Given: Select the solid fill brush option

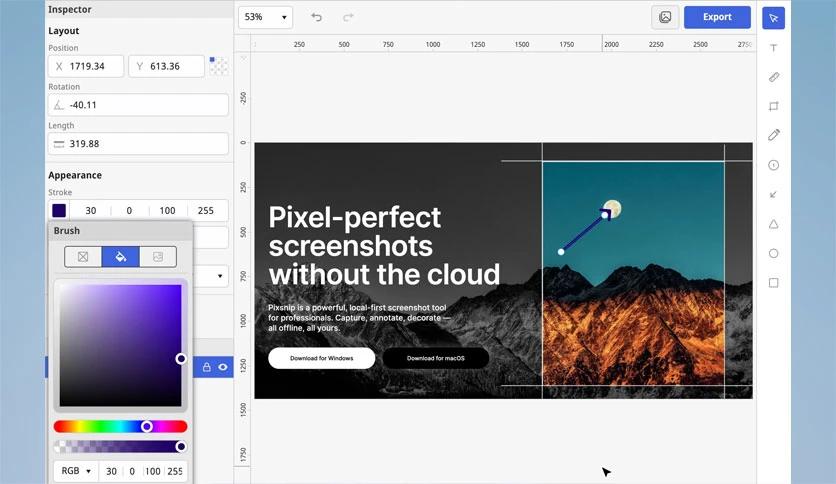Looking at the screenshot, I should [120, 257].
